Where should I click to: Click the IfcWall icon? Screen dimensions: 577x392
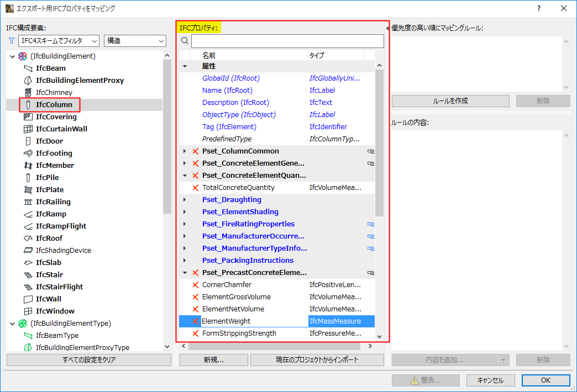[28, 299]
